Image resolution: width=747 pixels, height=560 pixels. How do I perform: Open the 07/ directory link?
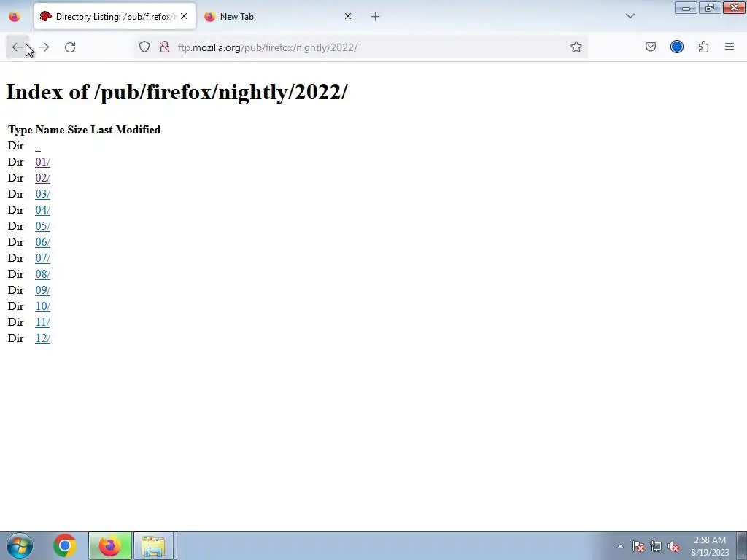coord(42,258)
